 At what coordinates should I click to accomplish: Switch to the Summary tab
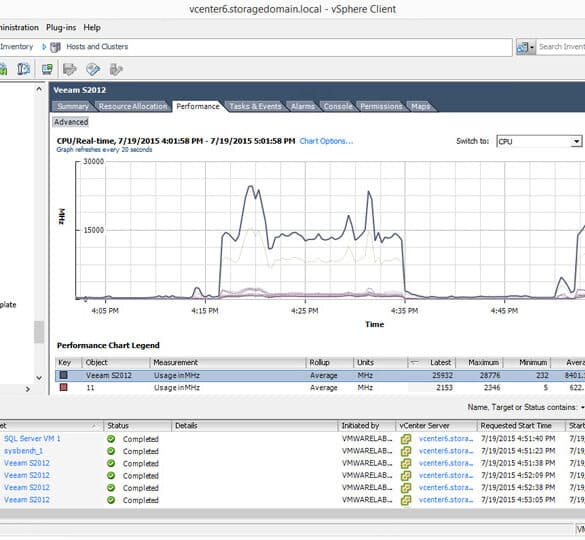pyautogui.click(x=72, y=106)
